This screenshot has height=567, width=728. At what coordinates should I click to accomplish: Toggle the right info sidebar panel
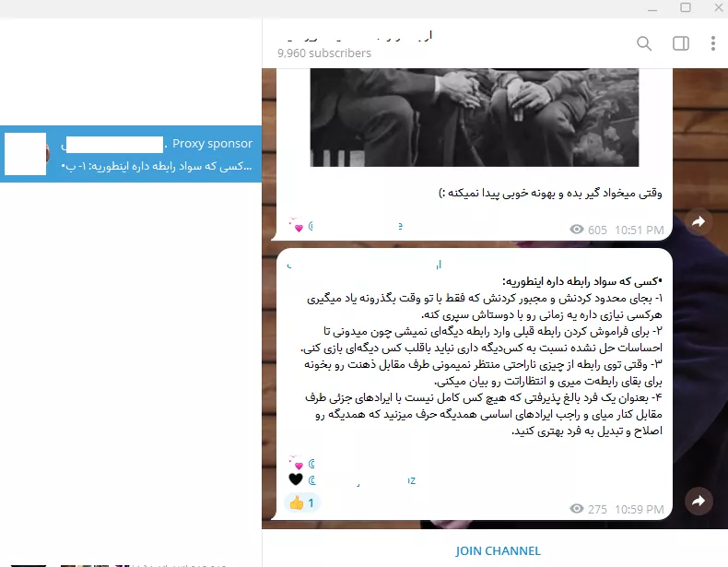click(681, 43)
